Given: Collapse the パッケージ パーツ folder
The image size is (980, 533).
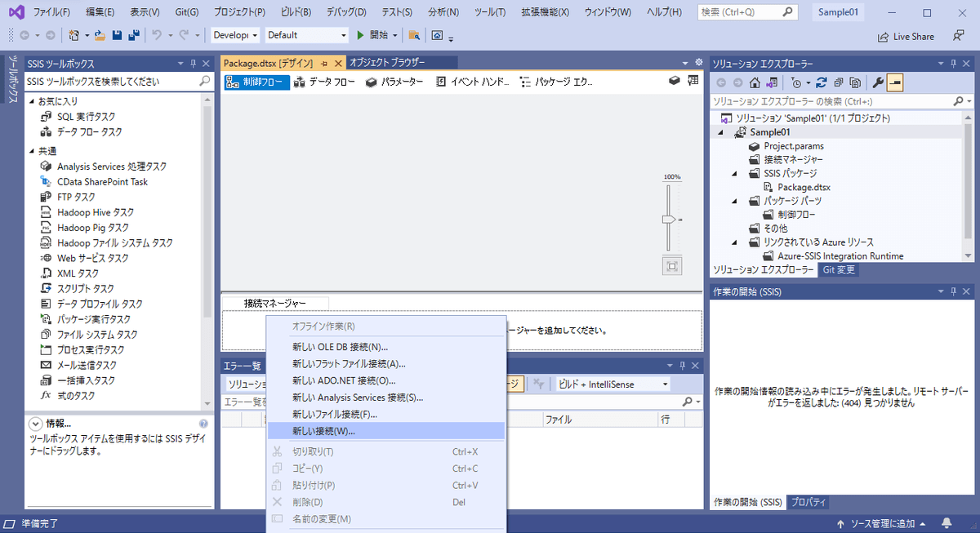Looking at the screenshot, I should [734, 201].
